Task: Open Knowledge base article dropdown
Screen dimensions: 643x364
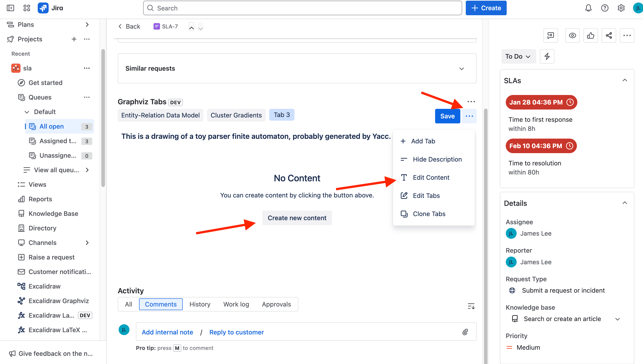Action: (617, 319)
